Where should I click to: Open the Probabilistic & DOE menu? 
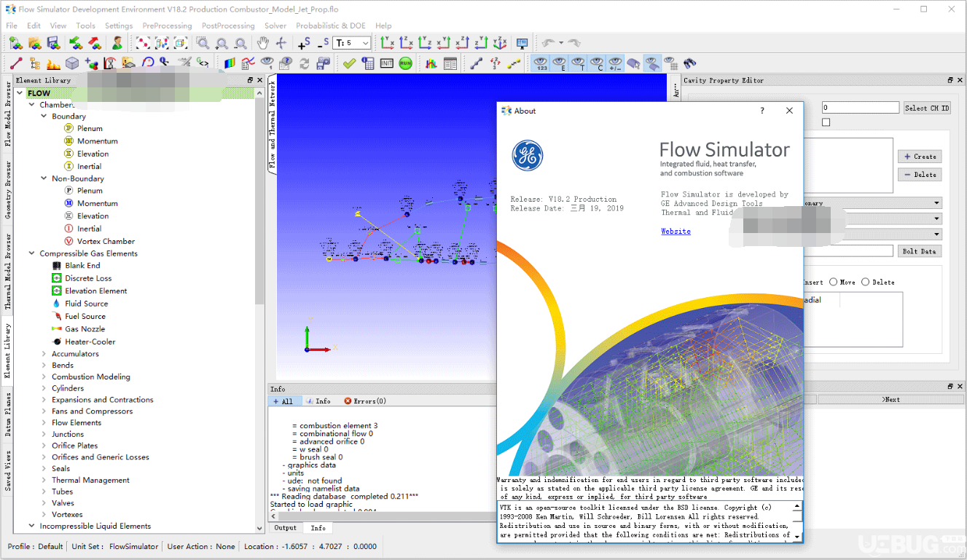coord(331,25)
